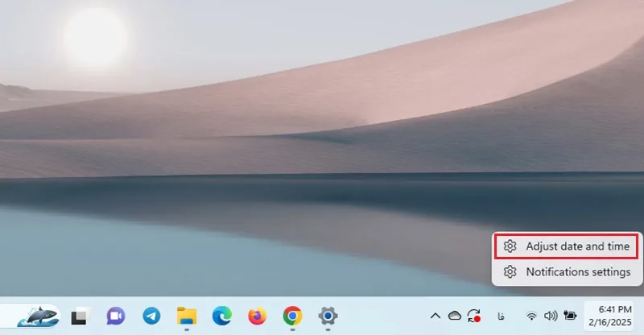Switch to Google Chrome
Screen dimensions: 644x335
[292, 316]
